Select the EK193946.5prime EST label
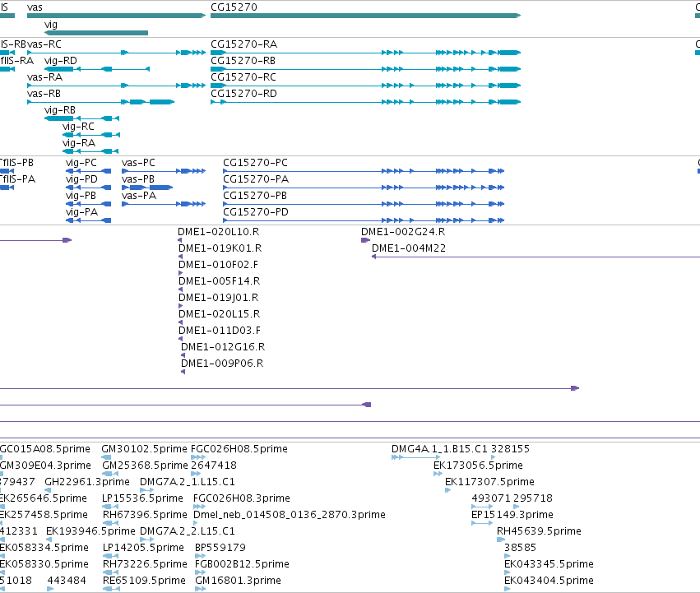Image resolution: width=700 pixels, height=593 pixels. [90, 532]
